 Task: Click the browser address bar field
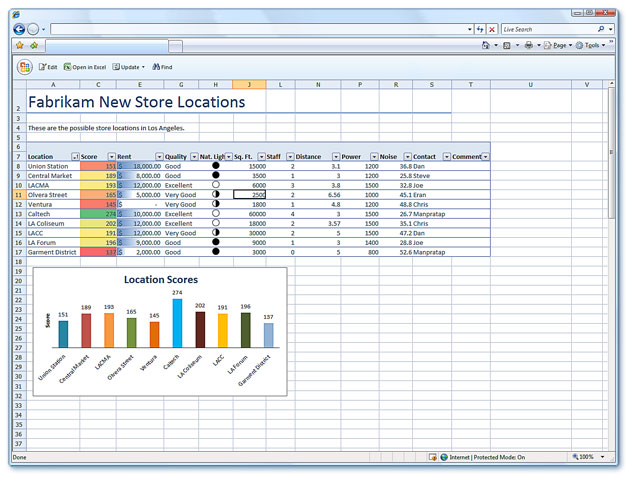(x=258, y=29)
